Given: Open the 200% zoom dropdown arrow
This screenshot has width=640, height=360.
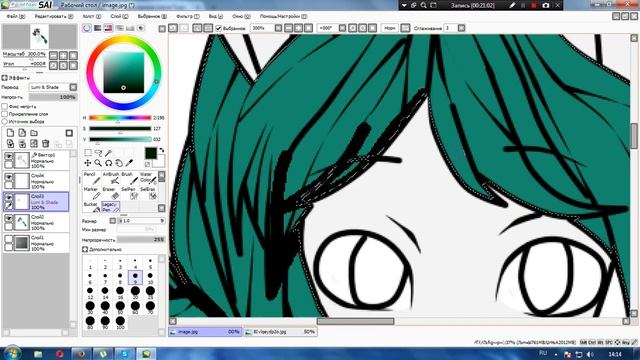Looking at the screenshot, I should click(x=278, y=28).
